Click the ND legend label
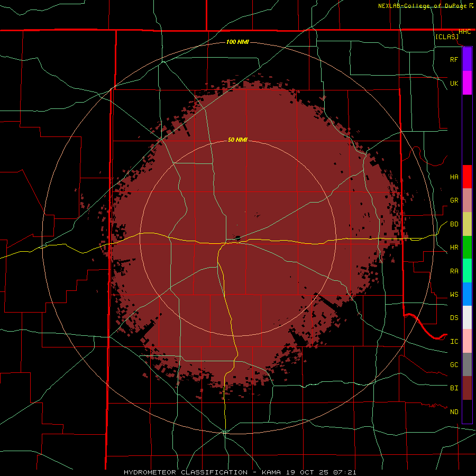This screenshot has width=476, height=476. [x=454, y=412]
